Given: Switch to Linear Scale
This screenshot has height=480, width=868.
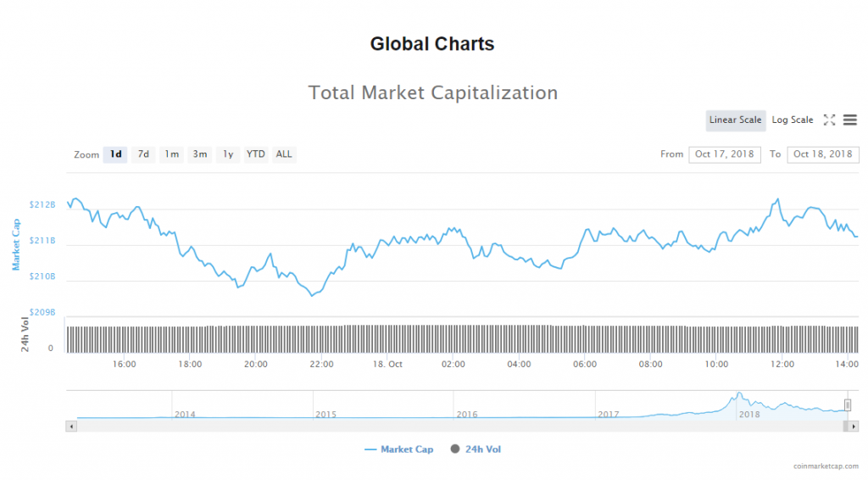Looking at the screenshot, I should tap(735, 120).
